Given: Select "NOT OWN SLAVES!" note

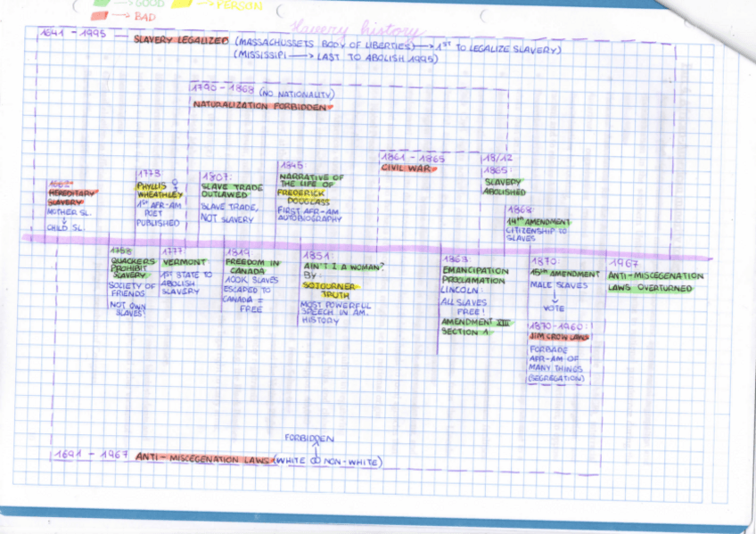Looking at the screenshot, I should (x=127, y=308).
